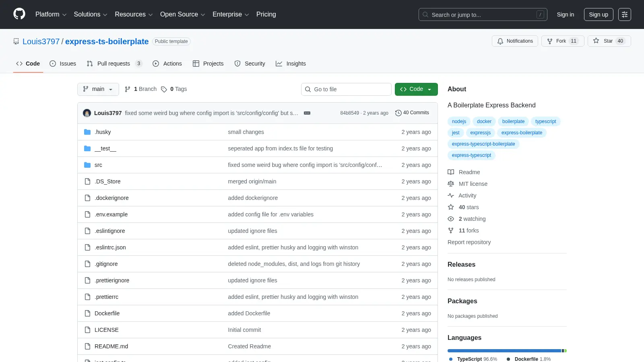Click the tag icon next to Tags
This screenshot has width=644, height=362.
[x=164, y=89]
